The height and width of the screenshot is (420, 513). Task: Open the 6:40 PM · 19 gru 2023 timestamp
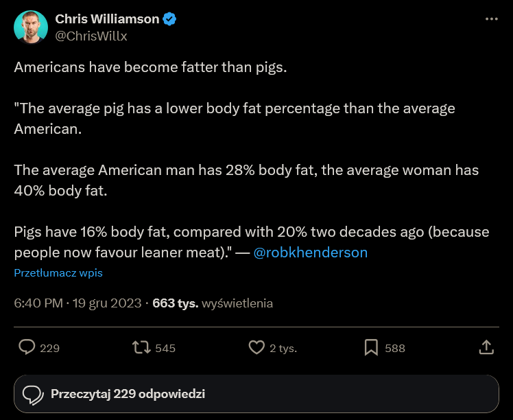click(77, 303)
